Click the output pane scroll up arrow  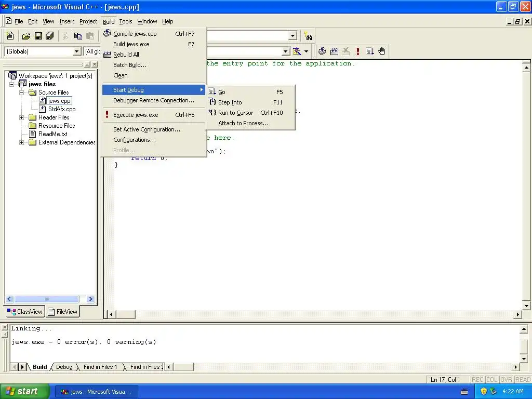[524, 329]
